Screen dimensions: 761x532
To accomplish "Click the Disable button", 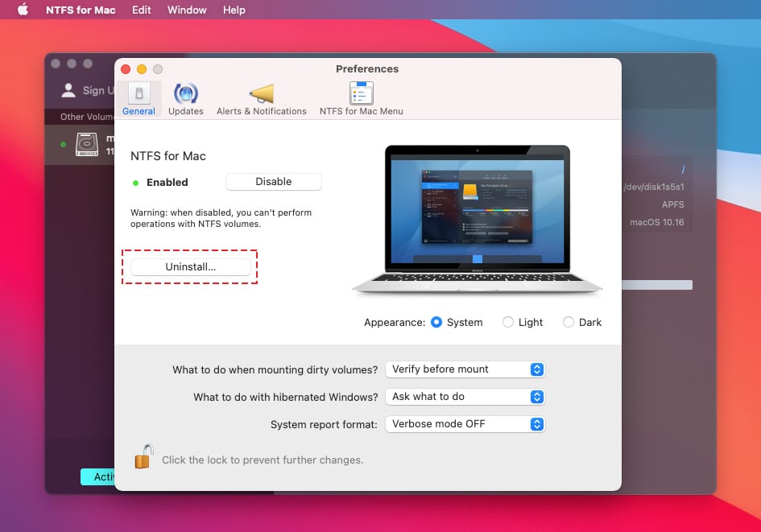I will coord(273,182).
